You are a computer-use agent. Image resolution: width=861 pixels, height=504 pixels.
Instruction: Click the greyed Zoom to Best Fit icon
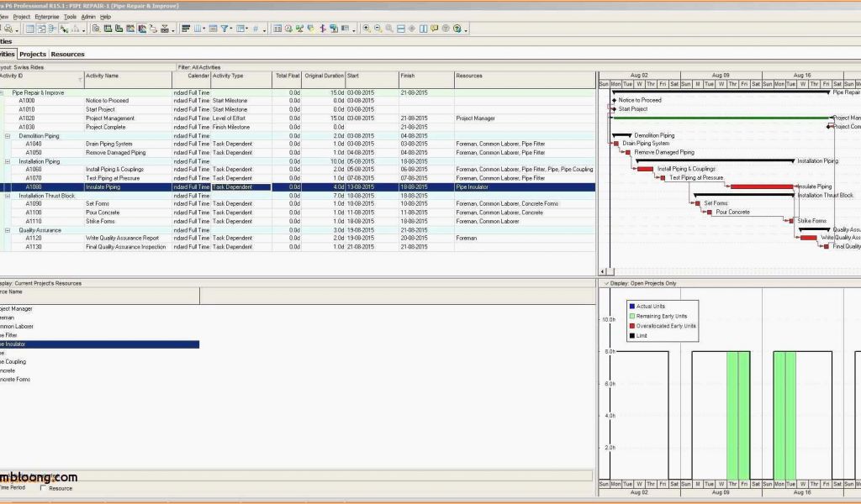pos(389,29)
